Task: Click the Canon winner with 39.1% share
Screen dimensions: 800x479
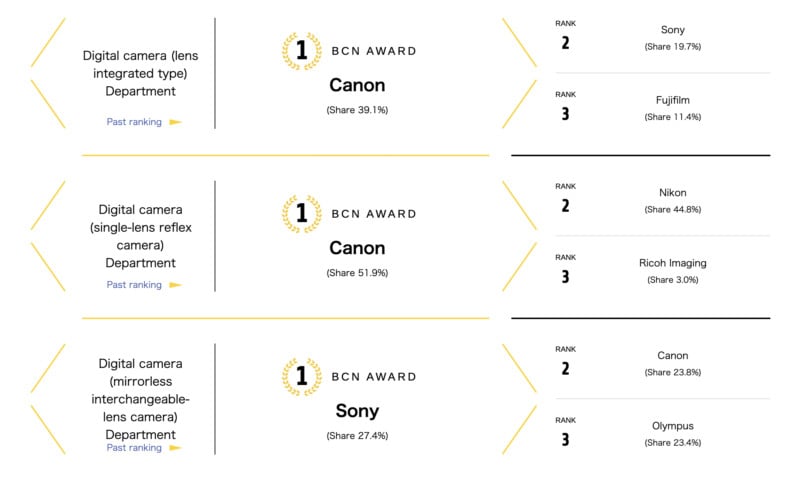Action: (x=357, y=86)
